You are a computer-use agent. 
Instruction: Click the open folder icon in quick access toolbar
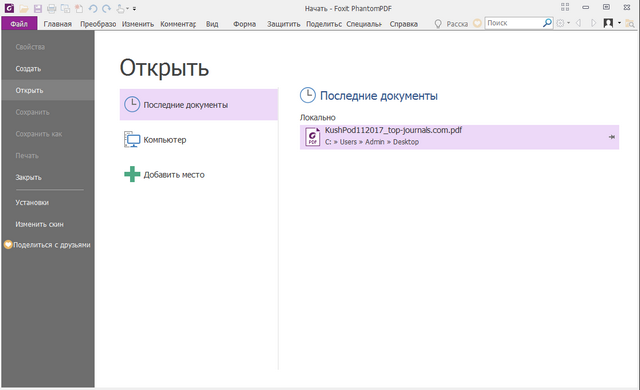[x=24, y=8]
